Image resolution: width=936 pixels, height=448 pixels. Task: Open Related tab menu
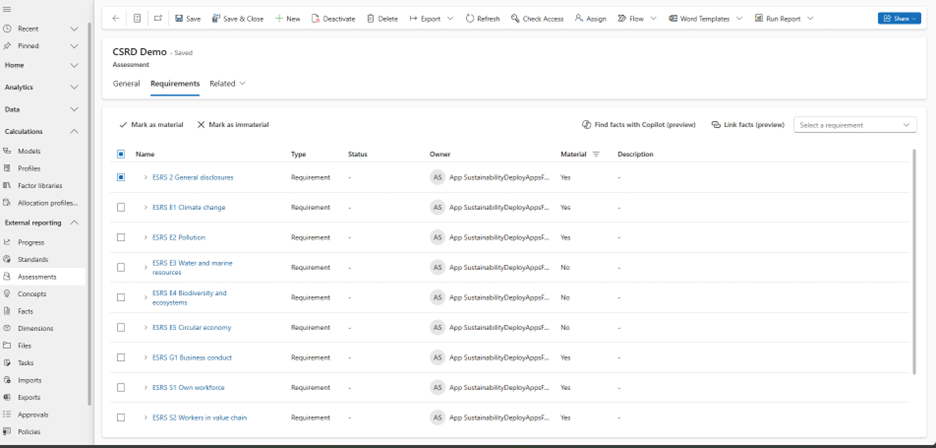(x=227, y=84)
